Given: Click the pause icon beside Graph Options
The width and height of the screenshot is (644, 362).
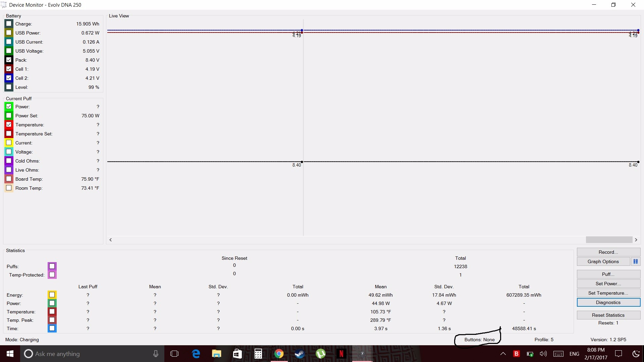Looking at the screenshot, I should (635, 261).
